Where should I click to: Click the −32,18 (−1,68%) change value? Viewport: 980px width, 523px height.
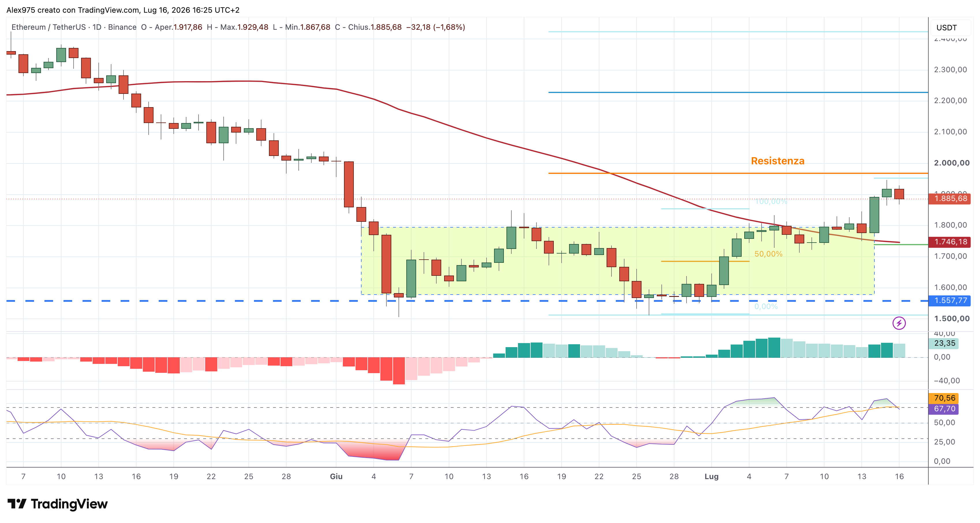(x=435, y=27)
